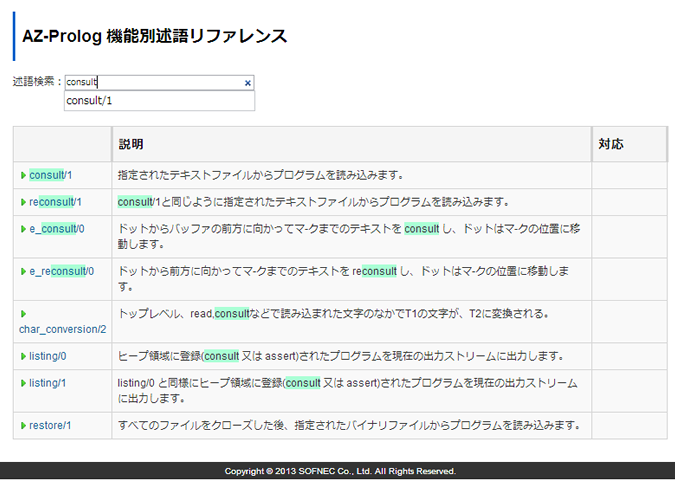Click the green arrow beside e_consult/0
Image resolution: width=675 pixels, height=480 pixels.
point(23,229)
